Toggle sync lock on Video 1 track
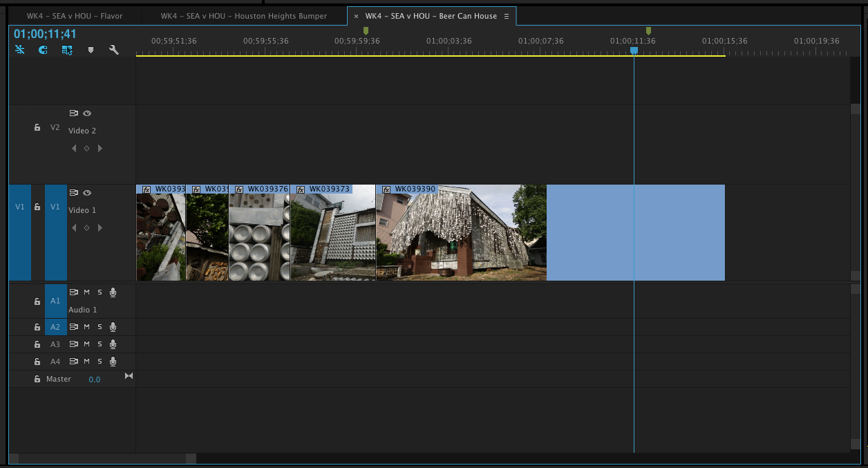 coord(73,193)
